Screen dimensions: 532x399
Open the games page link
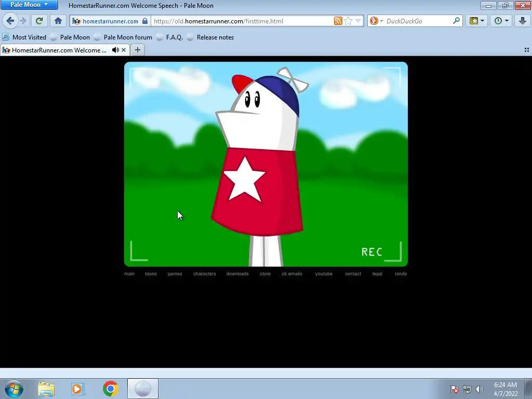click(x=175, y=274)
